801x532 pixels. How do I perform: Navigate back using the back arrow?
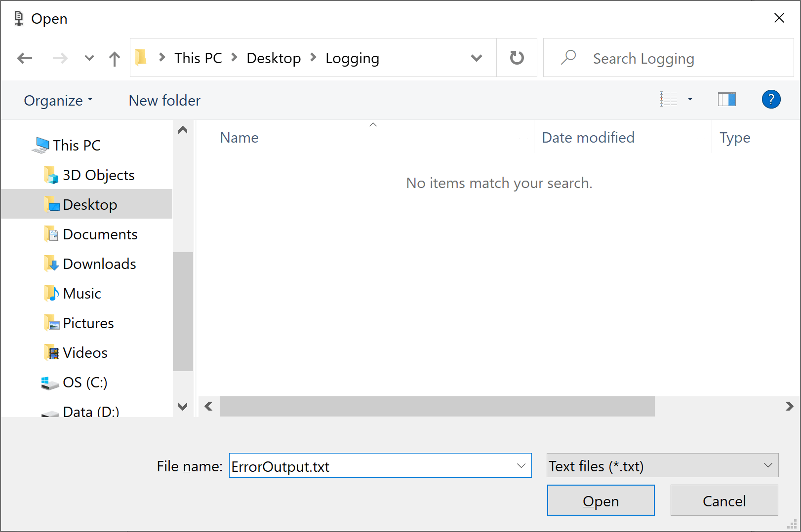[x=24, y=58]
